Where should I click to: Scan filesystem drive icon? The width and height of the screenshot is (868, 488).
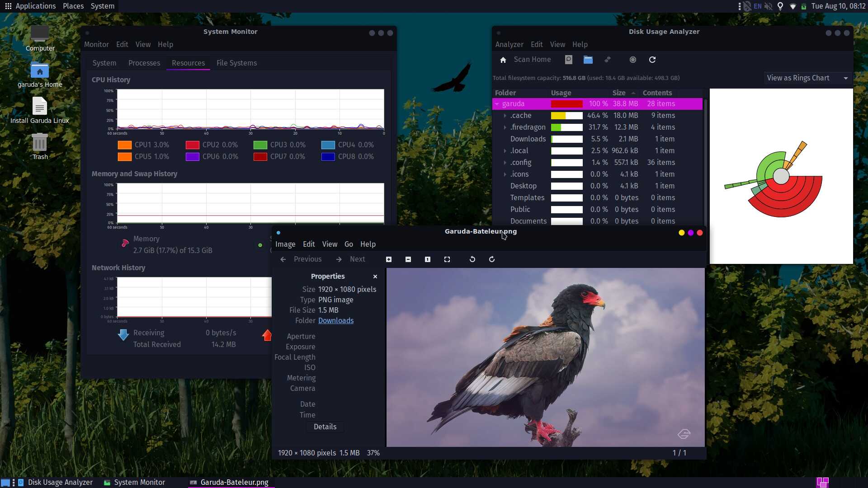click(x=569, y=60)
